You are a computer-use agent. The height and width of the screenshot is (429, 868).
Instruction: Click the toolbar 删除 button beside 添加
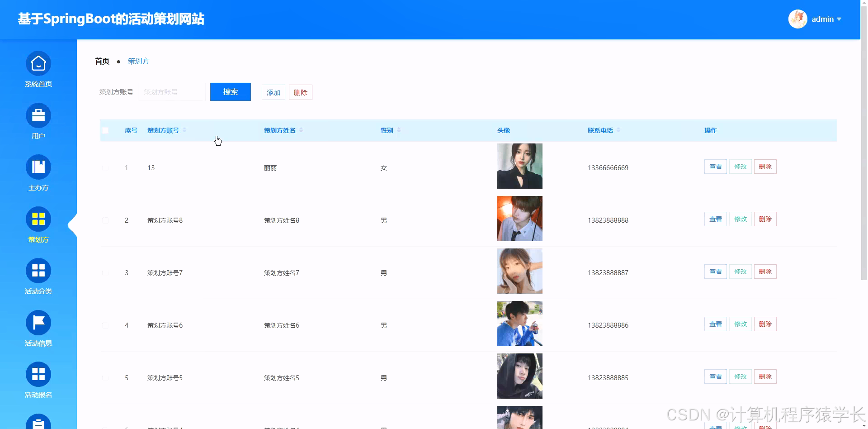pyautogui.click(x=301, y=92)
